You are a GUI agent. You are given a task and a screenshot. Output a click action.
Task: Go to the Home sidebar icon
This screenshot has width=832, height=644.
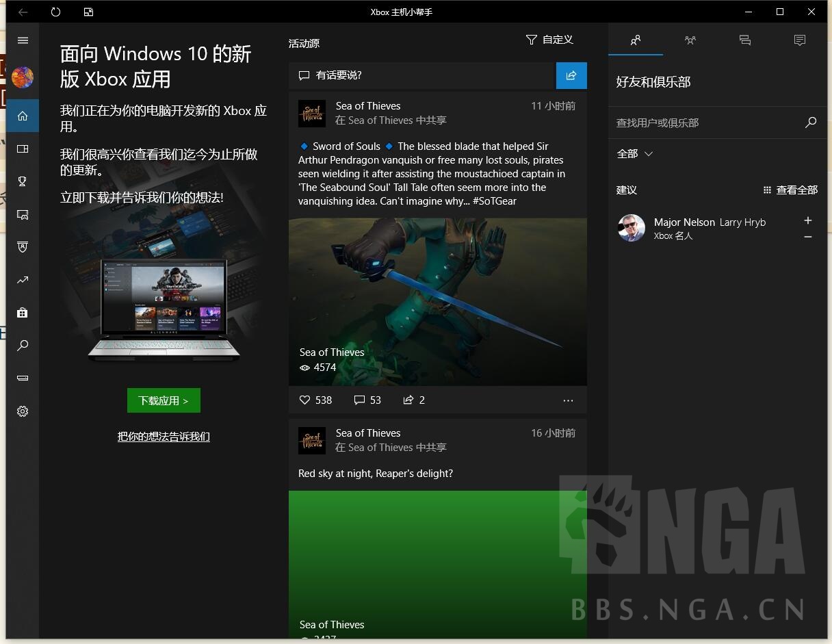coord(23,116)
